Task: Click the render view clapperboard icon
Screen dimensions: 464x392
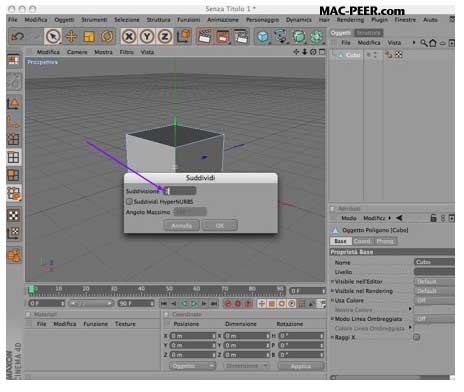Action: pos(205,36)
